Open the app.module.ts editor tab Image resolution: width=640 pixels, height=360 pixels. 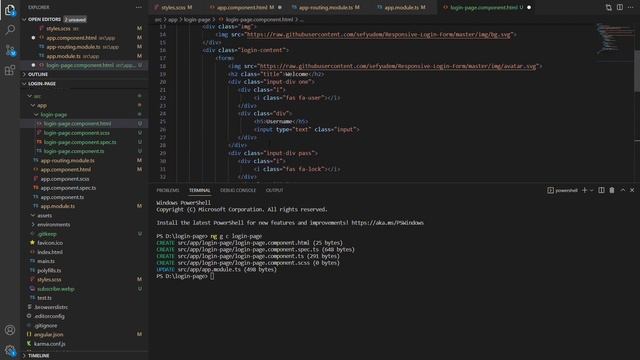pyautogui.click(x=404, y=7)
